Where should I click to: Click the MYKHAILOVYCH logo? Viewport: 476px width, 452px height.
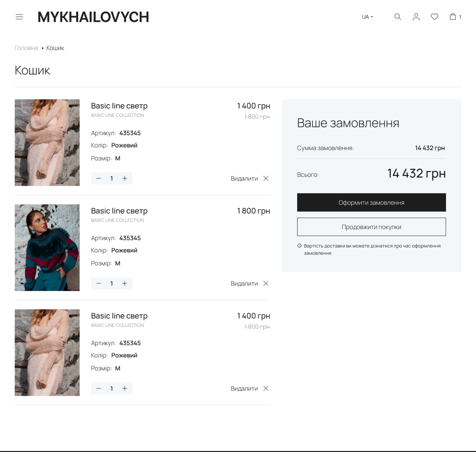pyautogui.click(x=93, y=17)
